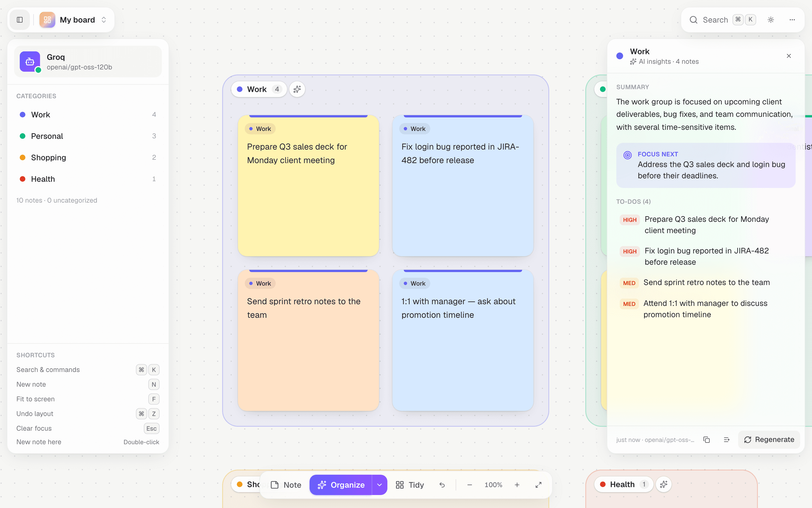Click the HIGH Fix login bug to-do
812x508 pixels.
click(x=706, y=256)
